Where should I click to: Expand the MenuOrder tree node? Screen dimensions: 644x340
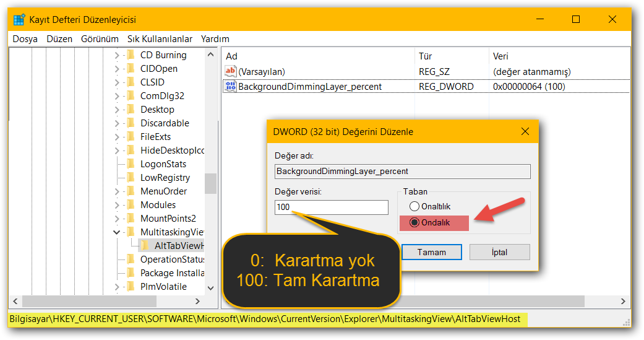[x=117, y=191]
